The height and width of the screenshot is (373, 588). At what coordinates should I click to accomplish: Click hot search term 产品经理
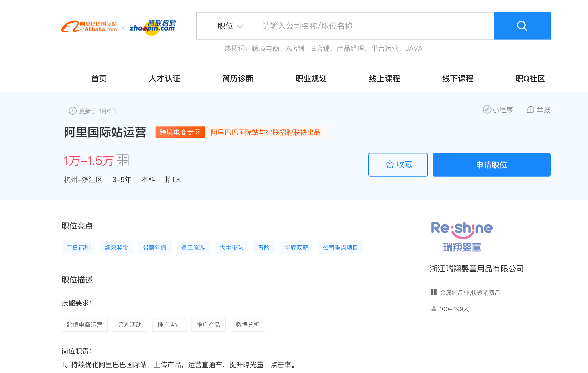tap(350, 49)
